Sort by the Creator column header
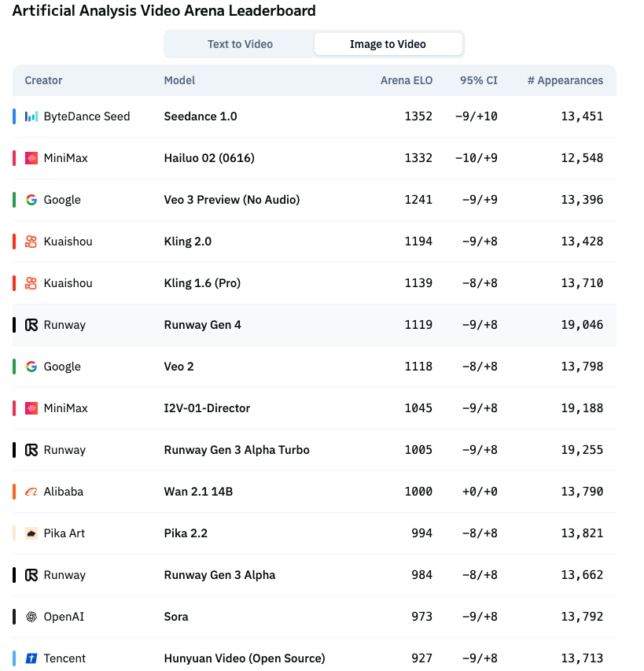This screenshot has height=671, width=644. pyautogui.click(x=43, y=80)
